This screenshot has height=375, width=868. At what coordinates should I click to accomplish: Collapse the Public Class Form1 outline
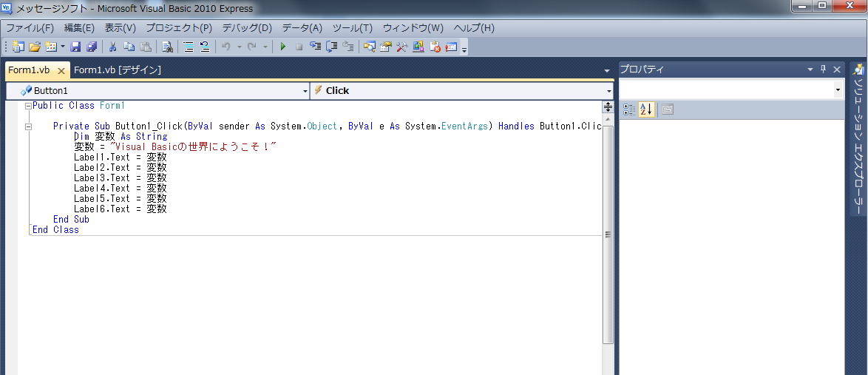[28, 106]
